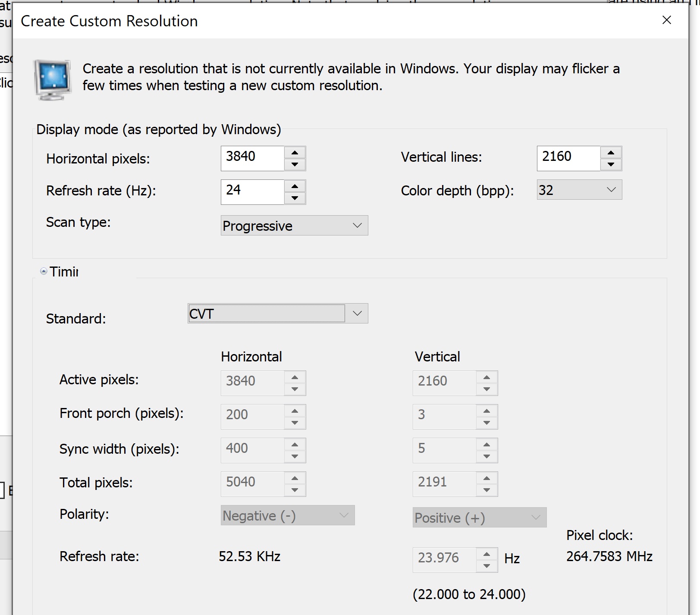
Task: Decrease the 23.976 Hz vertical refresh rate
Action: [x=487, y=566]
